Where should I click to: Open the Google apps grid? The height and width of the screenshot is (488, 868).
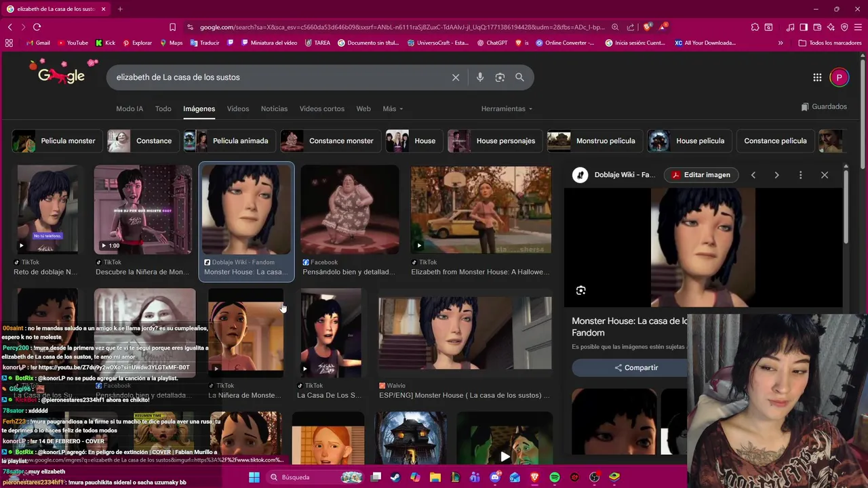click(817, 77)
